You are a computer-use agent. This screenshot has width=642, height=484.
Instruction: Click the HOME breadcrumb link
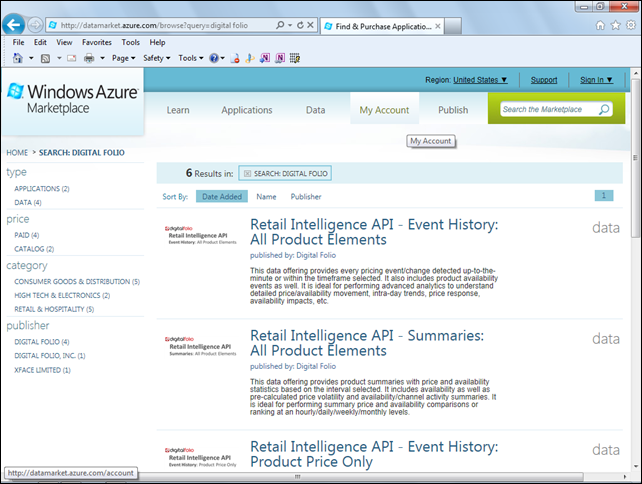tap(17, 153)
